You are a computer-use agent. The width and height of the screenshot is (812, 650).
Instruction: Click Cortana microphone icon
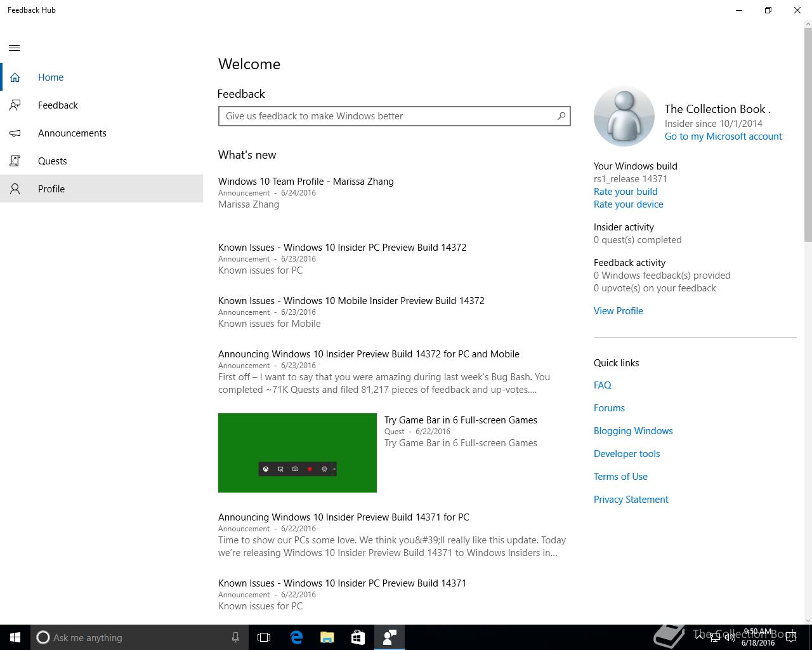pyautogui.click(x=235, y=637)
